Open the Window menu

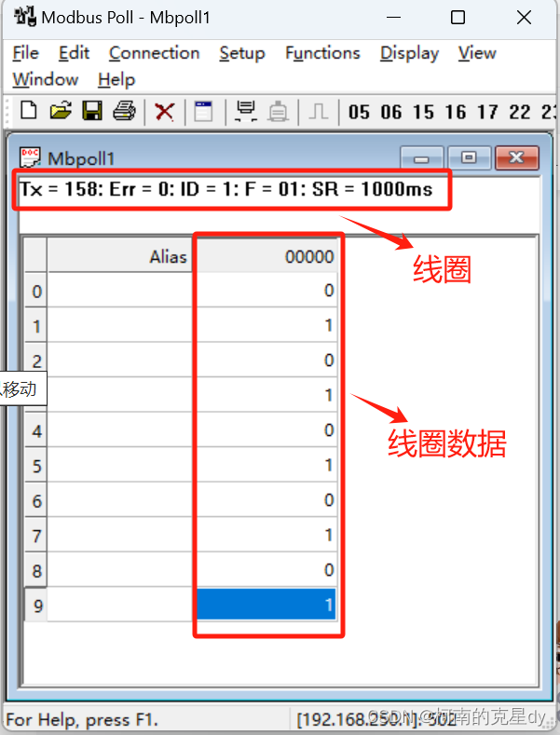click(46, 79)
